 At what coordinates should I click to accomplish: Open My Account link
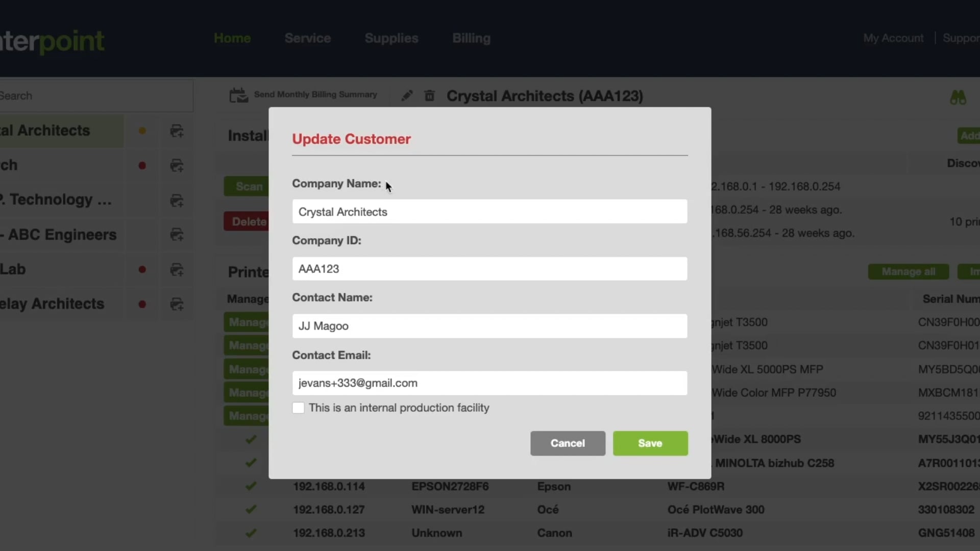(893, 38)
